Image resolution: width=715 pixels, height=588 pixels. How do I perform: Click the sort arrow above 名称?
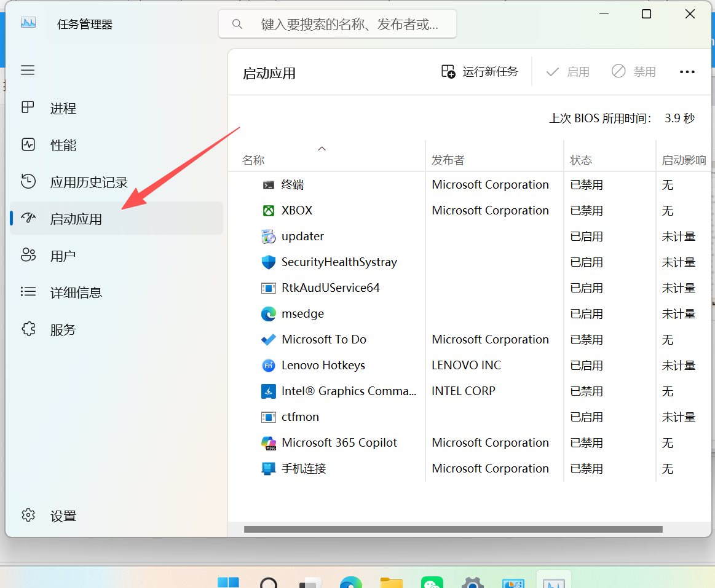[322, 149]
